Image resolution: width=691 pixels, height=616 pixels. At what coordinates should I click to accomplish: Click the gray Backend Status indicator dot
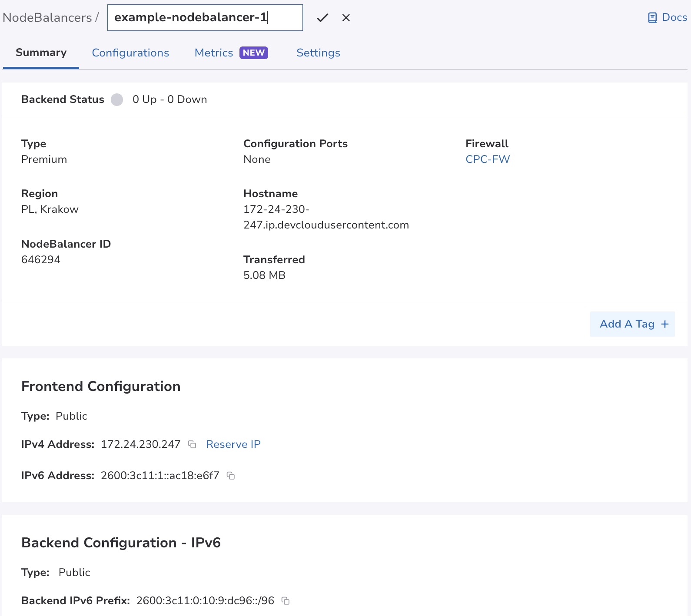tap(117, 99)
